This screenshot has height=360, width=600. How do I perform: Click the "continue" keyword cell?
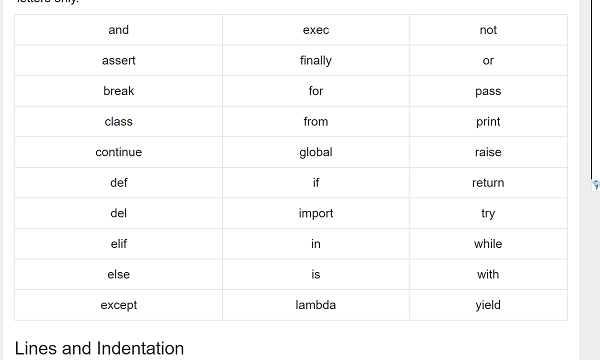coord(119,152)
